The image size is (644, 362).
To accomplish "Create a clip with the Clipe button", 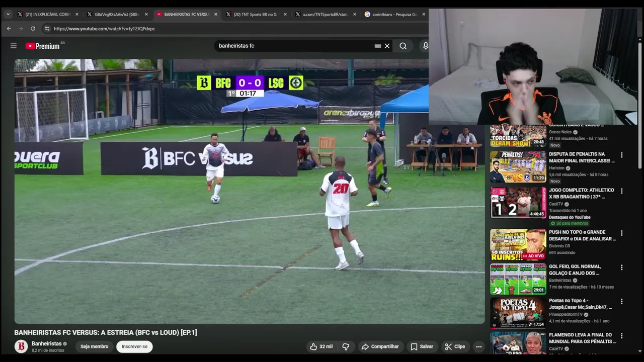I will tap(455, 346).
